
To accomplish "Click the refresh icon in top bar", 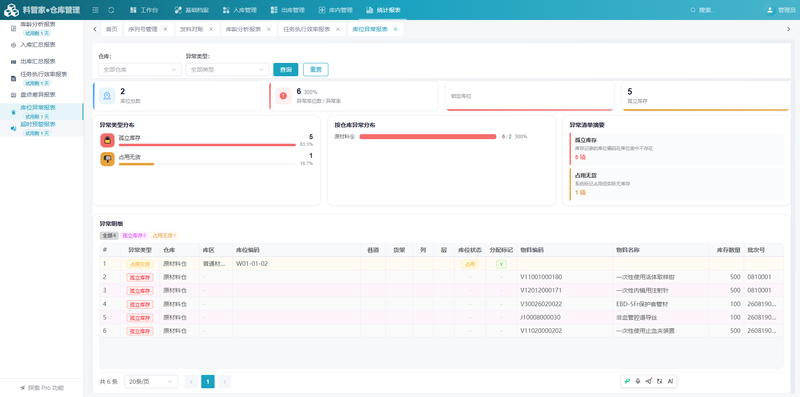I will 111,10.
